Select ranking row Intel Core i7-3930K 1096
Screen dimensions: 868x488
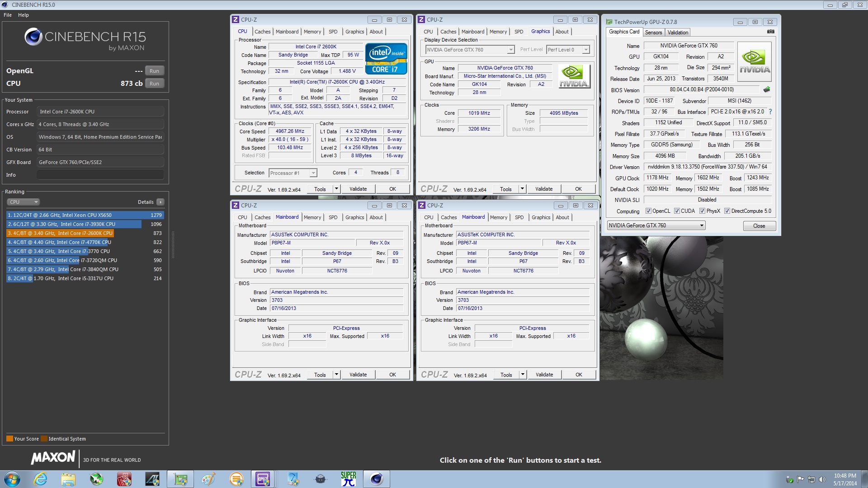85,224
